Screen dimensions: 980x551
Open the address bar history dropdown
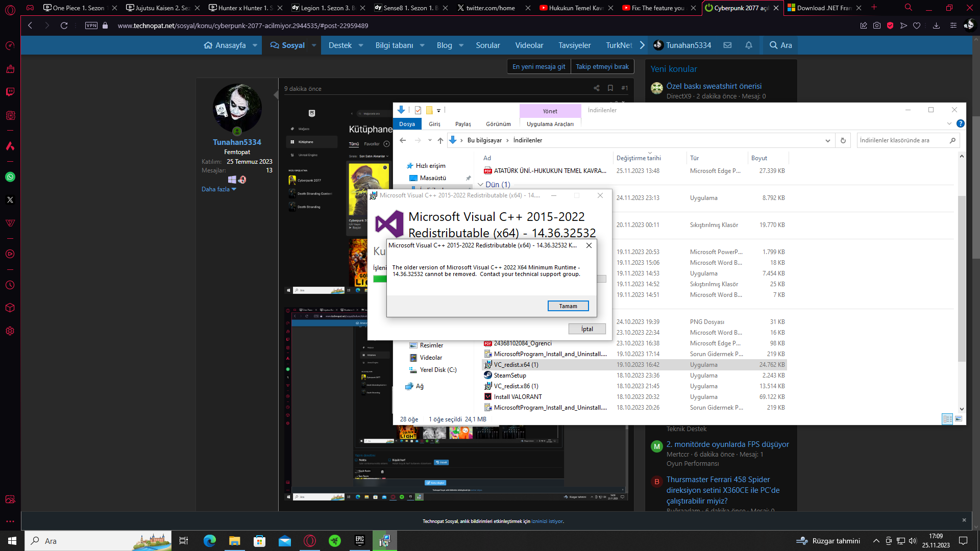(827, 140)
